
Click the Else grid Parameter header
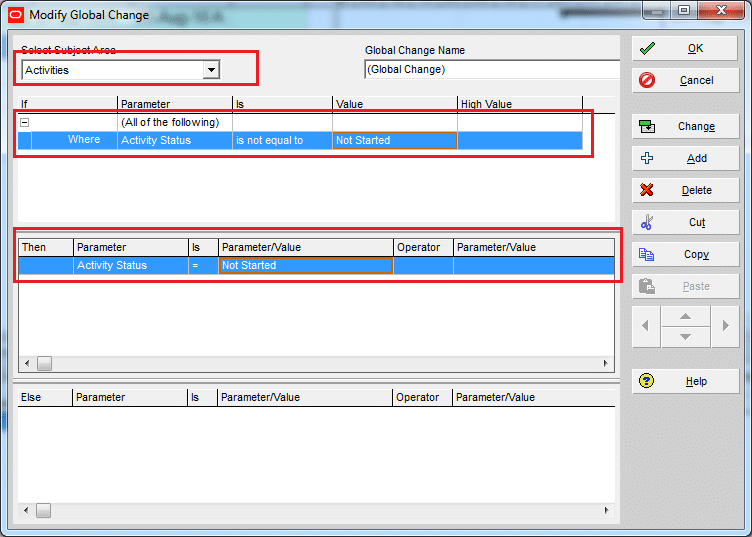(129, 397)
